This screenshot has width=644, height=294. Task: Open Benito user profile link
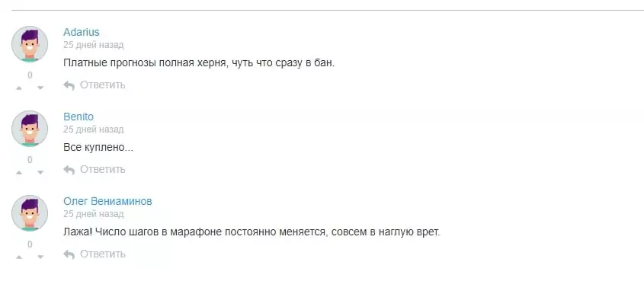coord(78,117)
